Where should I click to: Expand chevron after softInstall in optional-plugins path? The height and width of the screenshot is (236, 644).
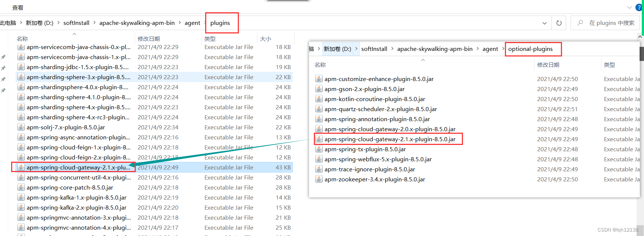(392, 49)
